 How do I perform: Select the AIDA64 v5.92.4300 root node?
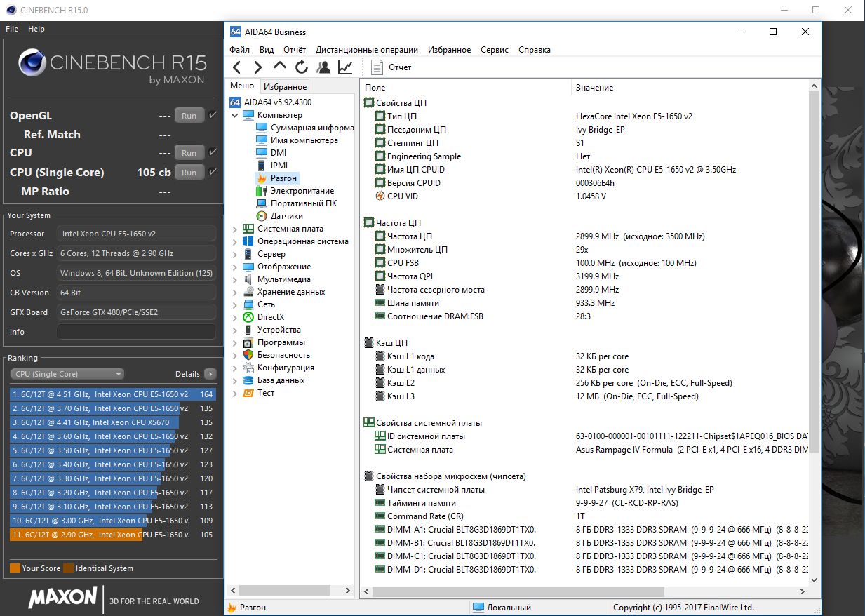tap(271, 102)
